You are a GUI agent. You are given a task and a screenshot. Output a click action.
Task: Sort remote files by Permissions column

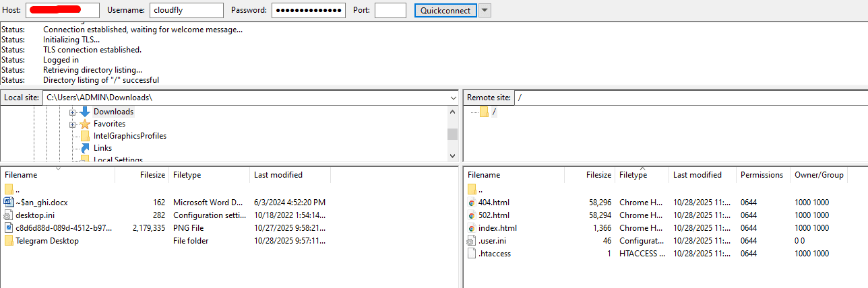[762, 175]
